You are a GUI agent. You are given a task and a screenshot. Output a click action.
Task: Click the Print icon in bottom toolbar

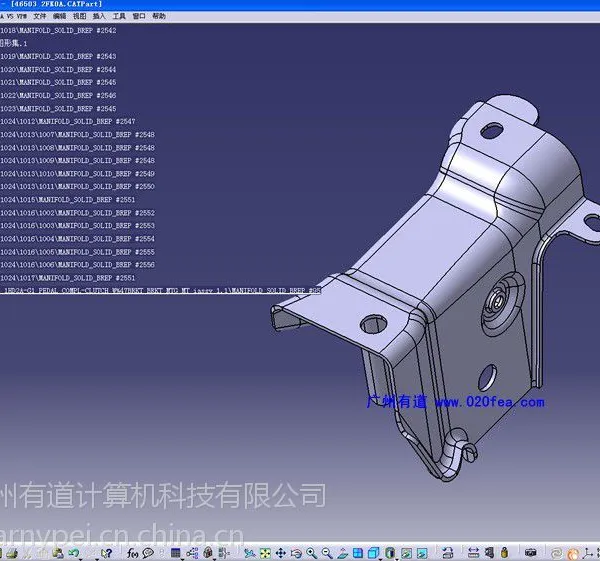(12, 553)
